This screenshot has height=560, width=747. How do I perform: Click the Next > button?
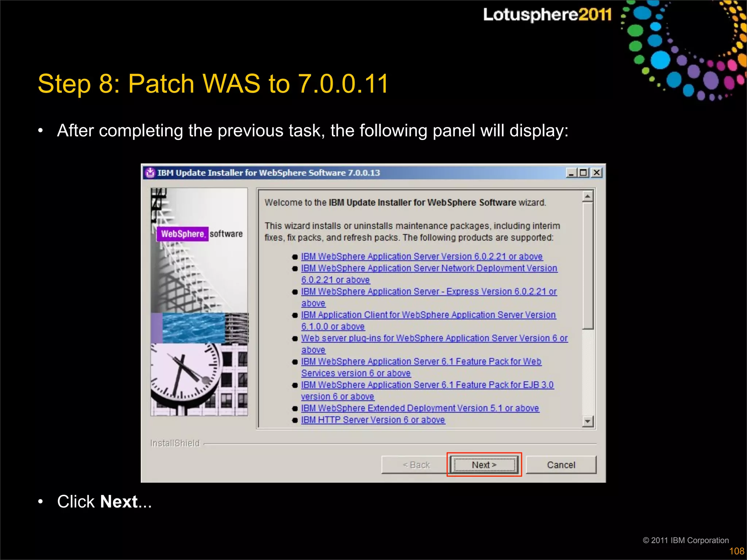484,465
